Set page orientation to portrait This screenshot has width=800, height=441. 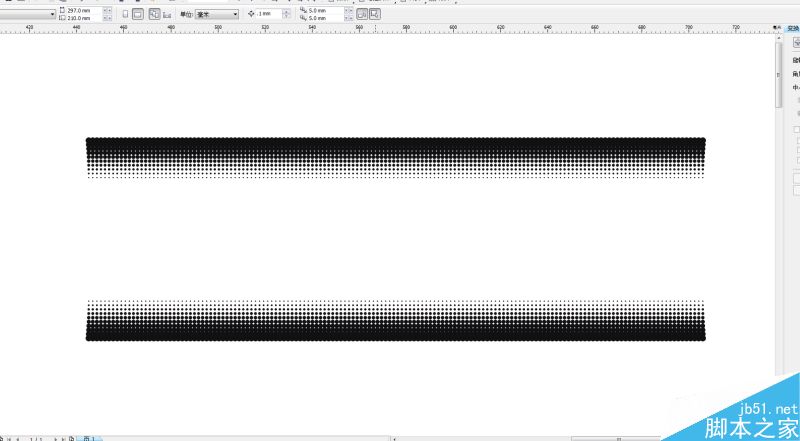click(x=126, y=14)
